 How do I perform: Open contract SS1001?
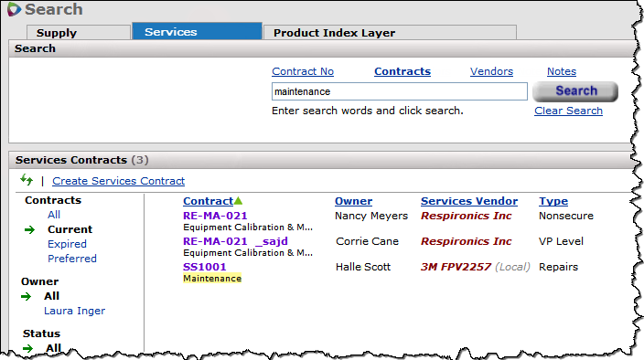205,267
